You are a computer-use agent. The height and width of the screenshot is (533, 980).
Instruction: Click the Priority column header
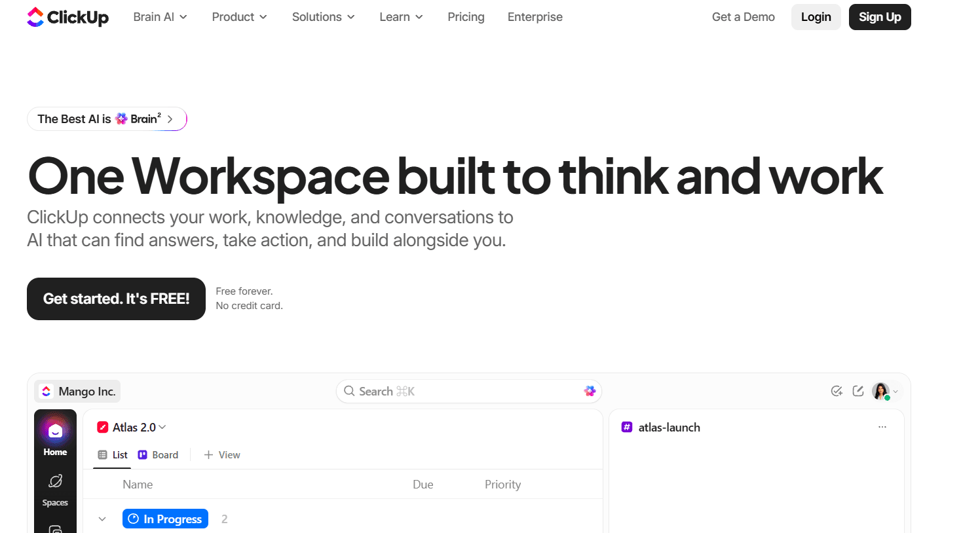tap(502, 485)
